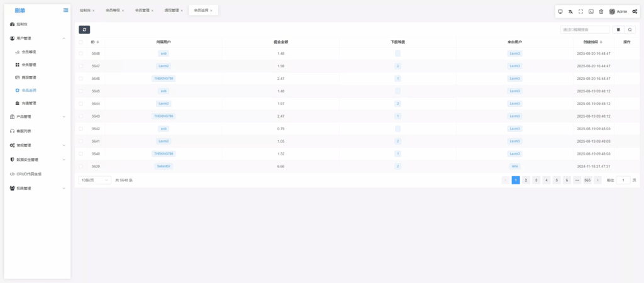
Task: Click the table refresh button
Action: (x=84, y=30)
